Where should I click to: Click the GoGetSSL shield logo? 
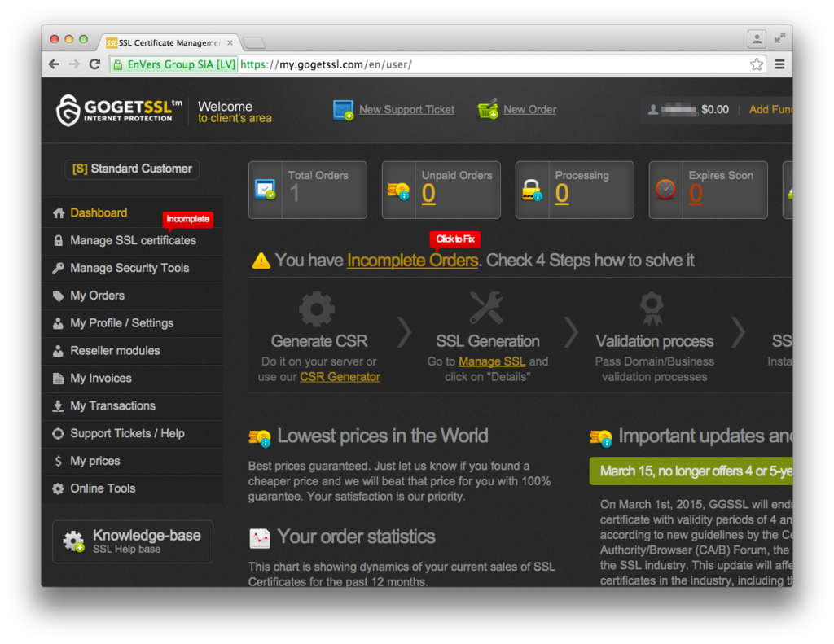click(68, 110)
